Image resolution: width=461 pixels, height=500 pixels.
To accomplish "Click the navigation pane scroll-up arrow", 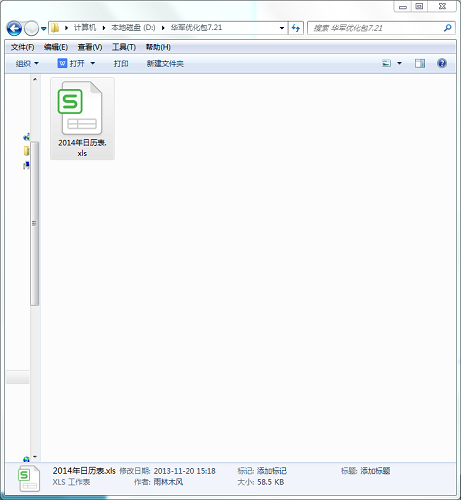I will pyautogui.click(x=35, y=79).
